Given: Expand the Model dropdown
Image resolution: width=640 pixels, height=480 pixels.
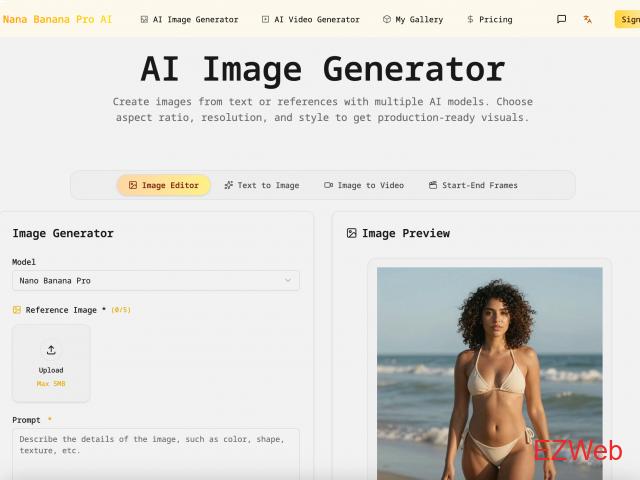Looking at the screenshot, I should pos(155,281).
